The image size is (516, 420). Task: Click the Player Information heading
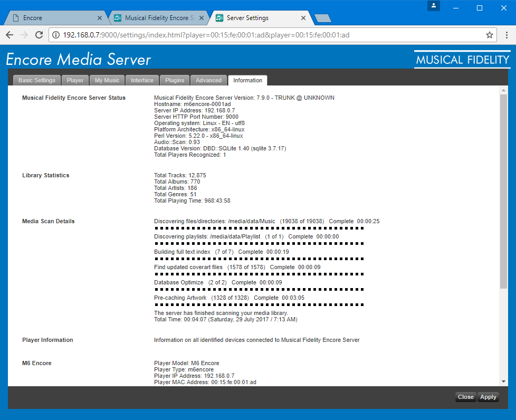click(47, 340)
